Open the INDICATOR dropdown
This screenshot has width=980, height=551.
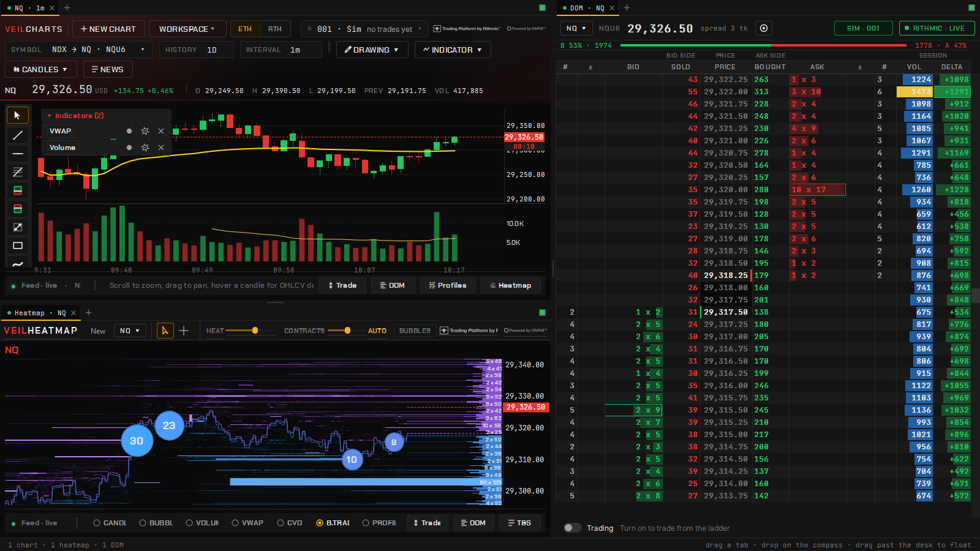(x=453, y=50)
